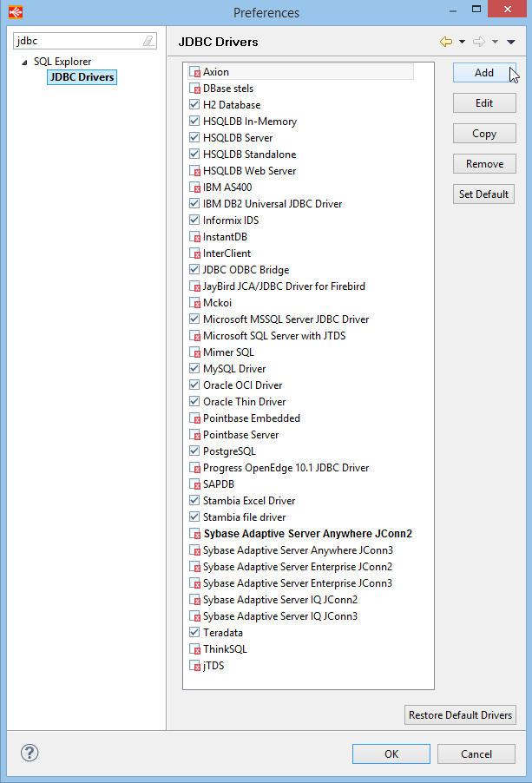The image size is (532, 783).
Task: Click the Pointbase Server error icon
Action: tap(194, 434)
